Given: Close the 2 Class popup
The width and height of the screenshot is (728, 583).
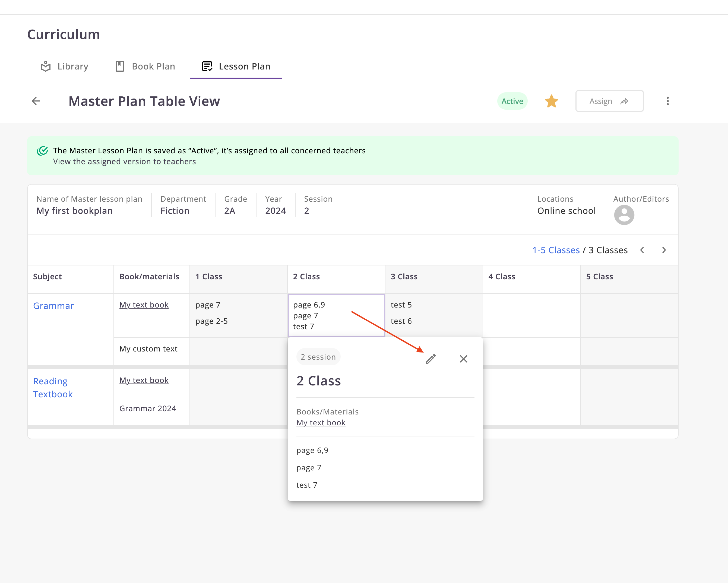Looking at the screenshot, I should coord(463,359).
